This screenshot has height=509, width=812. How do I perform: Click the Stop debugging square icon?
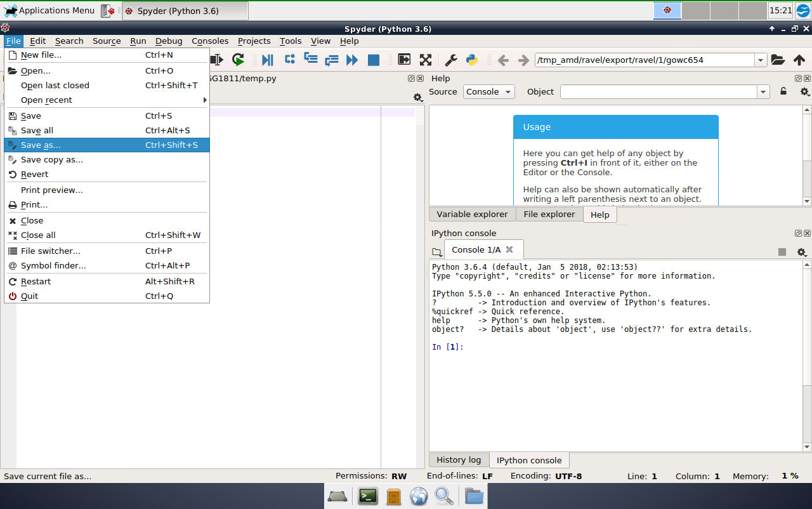pos(374,60)
